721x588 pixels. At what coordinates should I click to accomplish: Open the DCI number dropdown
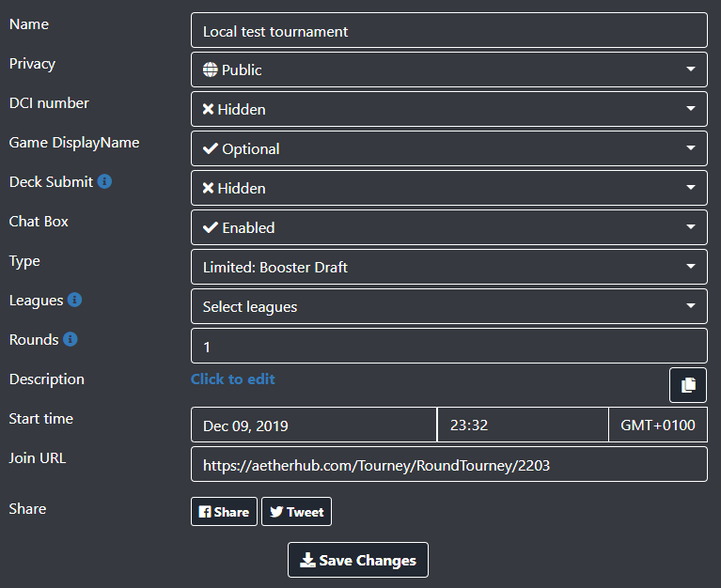point(448,109)
